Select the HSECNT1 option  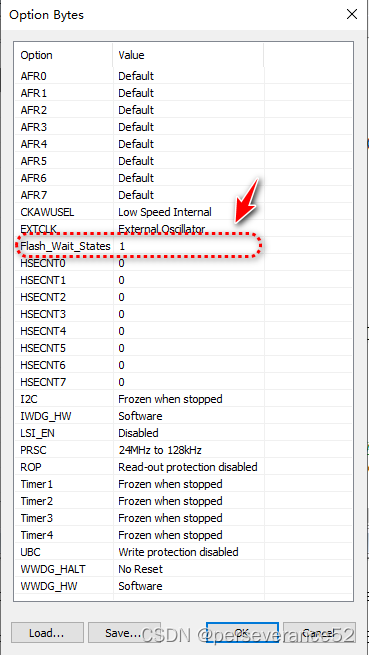click(x=43, y=280)
